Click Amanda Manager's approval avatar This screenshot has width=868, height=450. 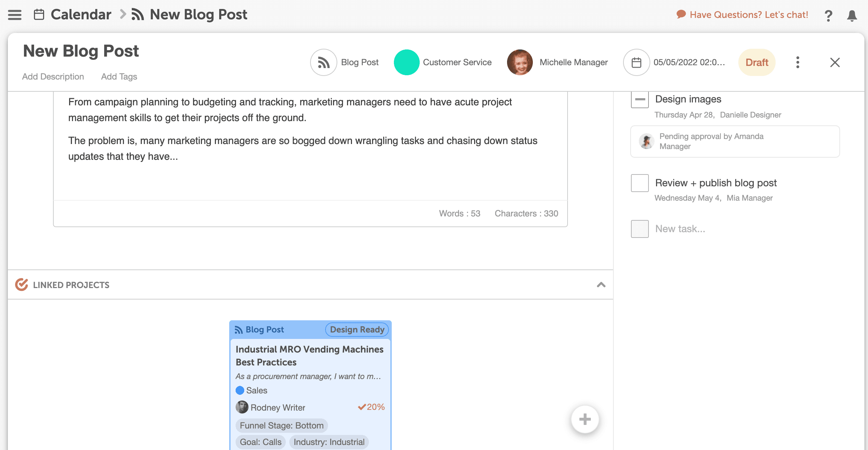click(646, 142)
